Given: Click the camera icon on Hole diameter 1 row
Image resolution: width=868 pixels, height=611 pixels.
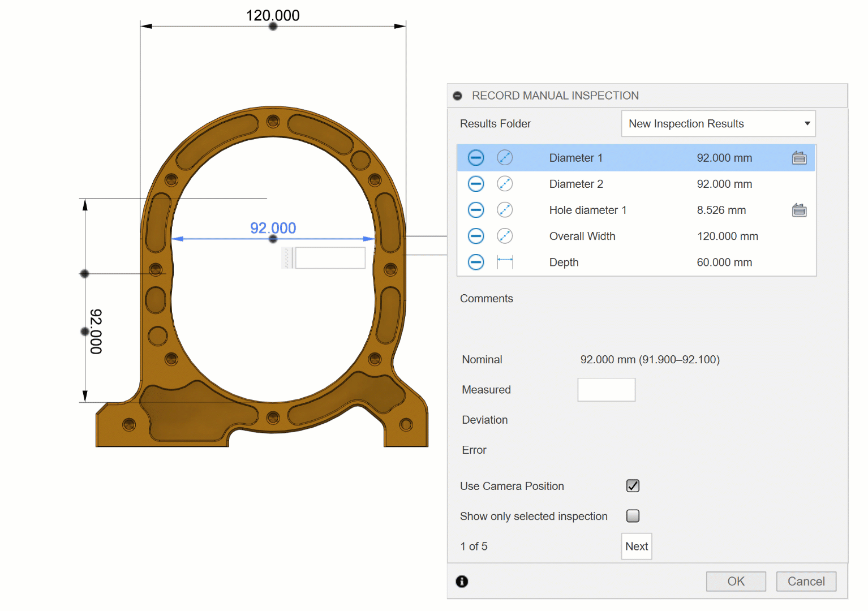Looking at the screenshot, I should (x=799, y=210).
